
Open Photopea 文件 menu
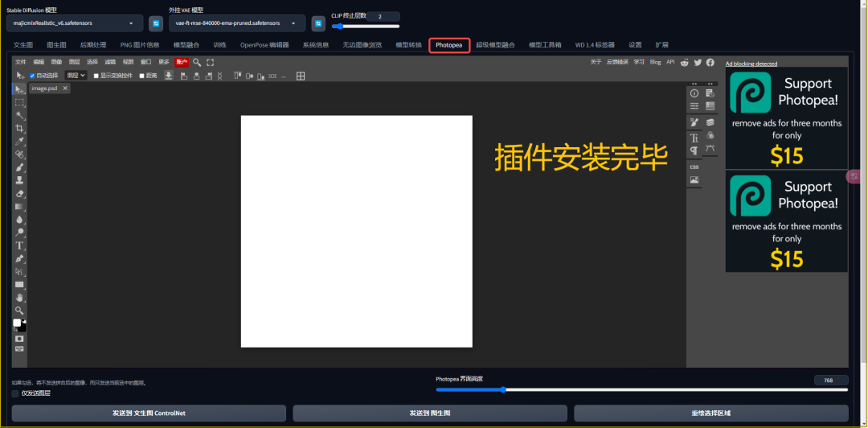[20, 62]
